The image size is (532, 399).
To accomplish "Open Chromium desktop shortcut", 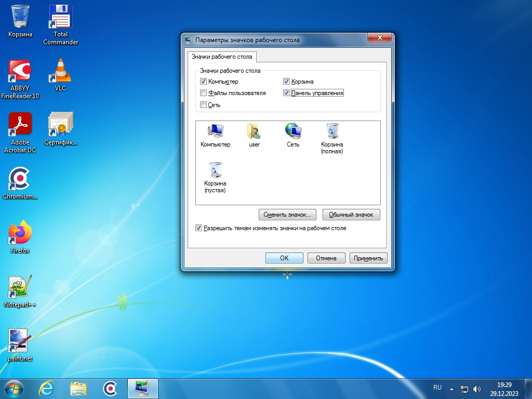I will (20, 183).
